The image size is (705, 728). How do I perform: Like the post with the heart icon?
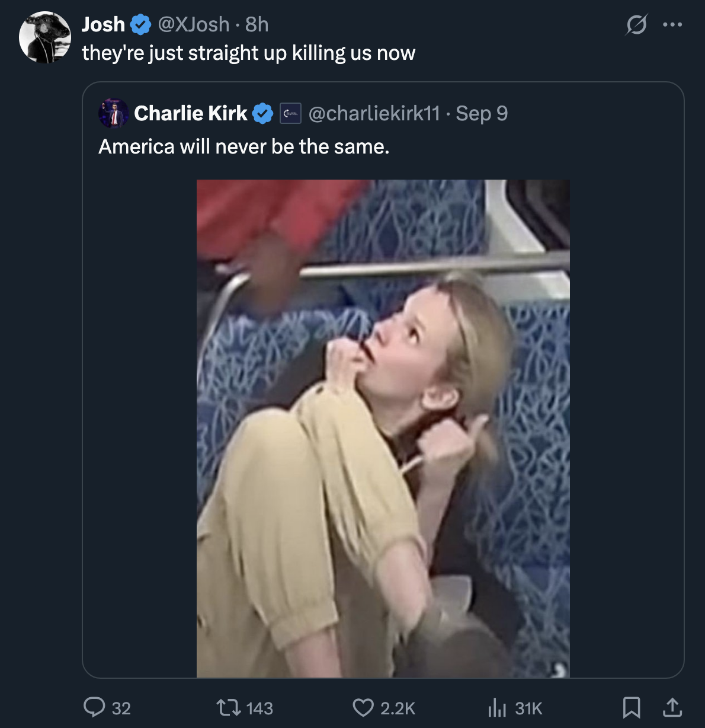click(x=363, y=707)
